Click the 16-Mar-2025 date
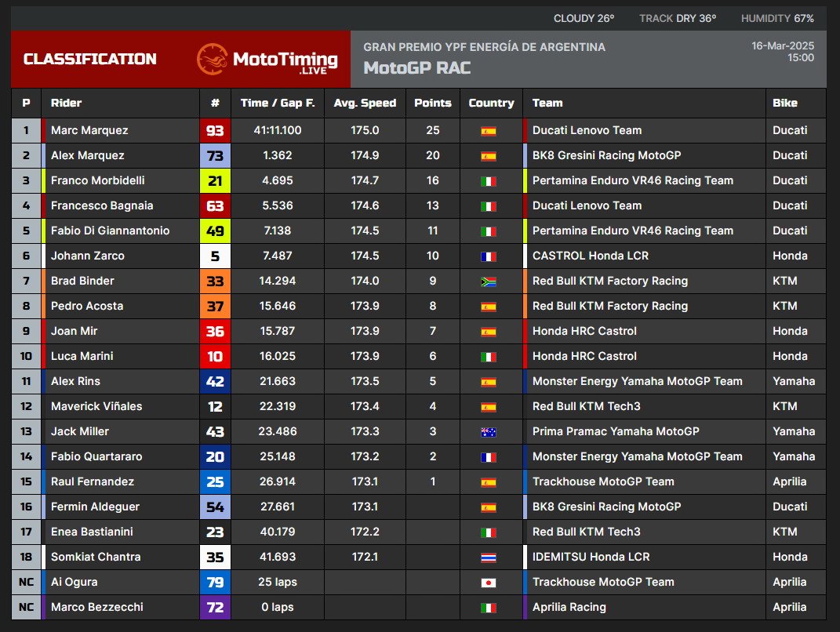 (783, 46)
